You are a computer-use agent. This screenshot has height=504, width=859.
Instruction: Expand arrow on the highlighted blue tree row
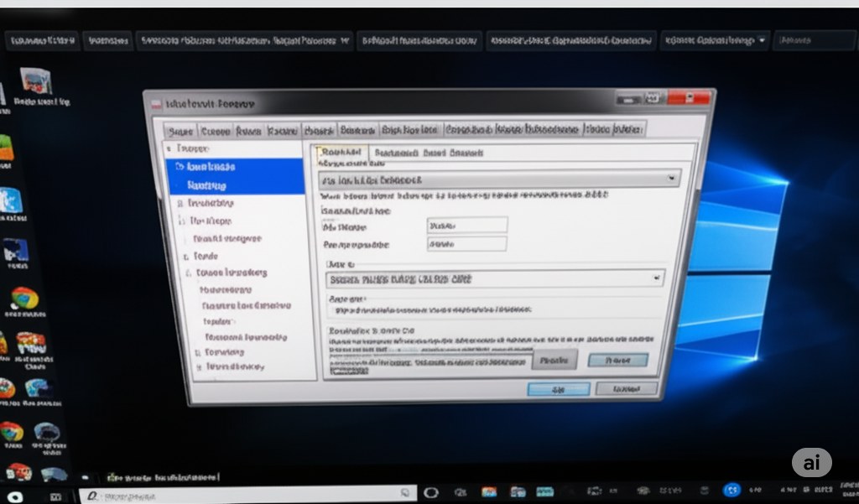pyautogui.click(x=180, y=167)
